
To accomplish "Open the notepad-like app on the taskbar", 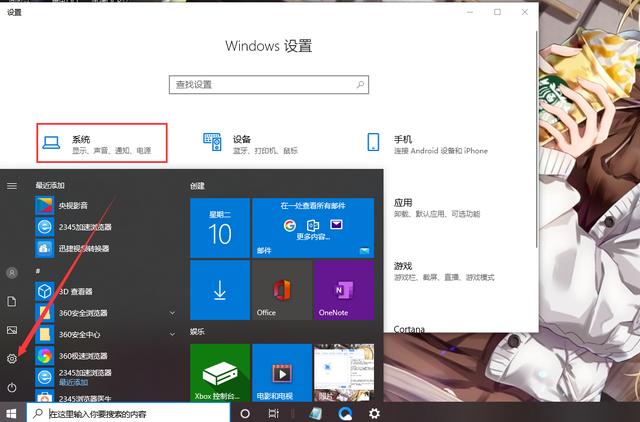I will (316, 413).
